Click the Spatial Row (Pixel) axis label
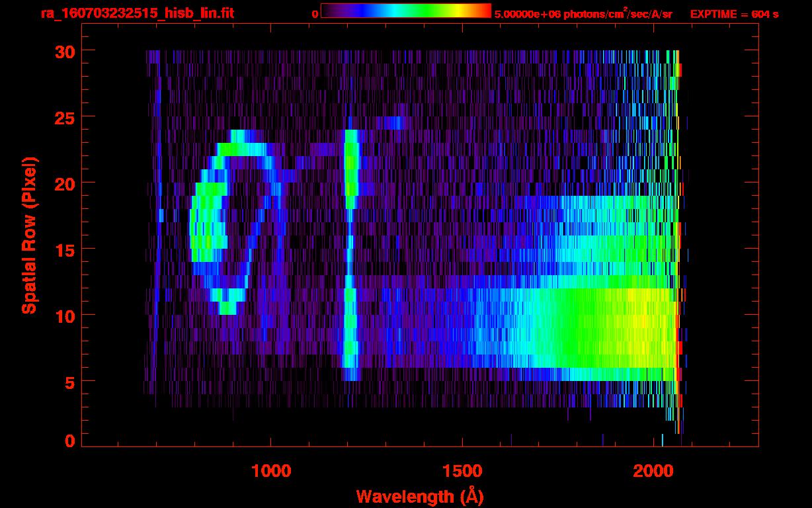 pos(29,235)
